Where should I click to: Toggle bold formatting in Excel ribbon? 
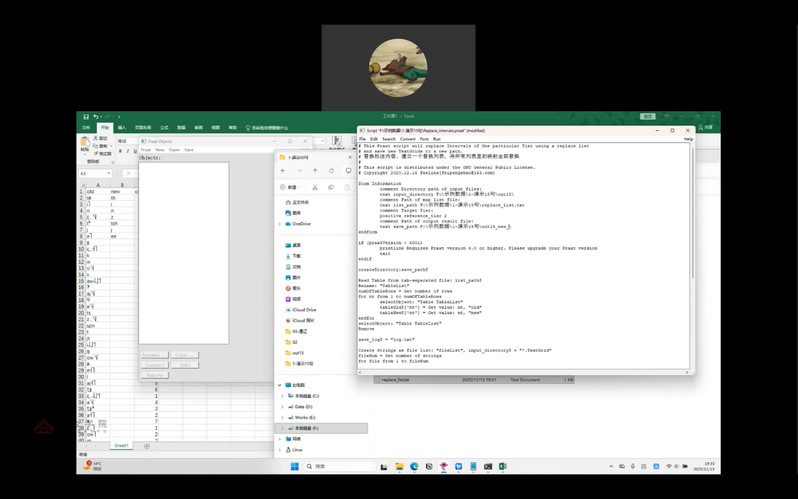120,151
